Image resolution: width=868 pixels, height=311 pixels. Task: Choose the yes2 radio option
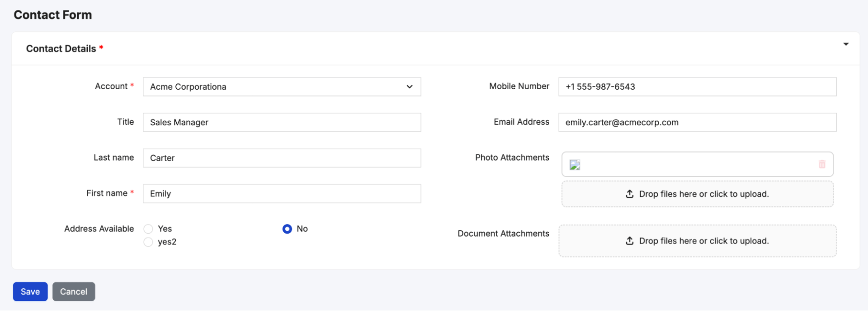[x=148, y=242]
